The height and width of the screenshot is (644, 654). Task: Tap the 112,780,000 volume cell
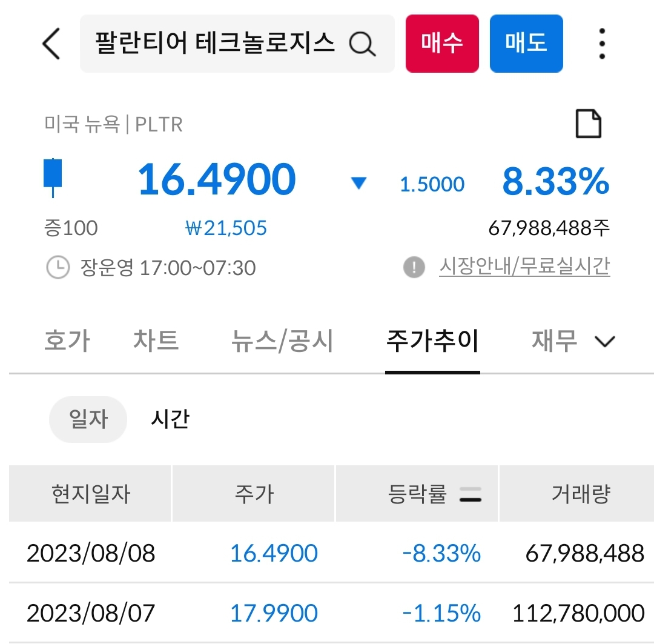coord(578,613)
